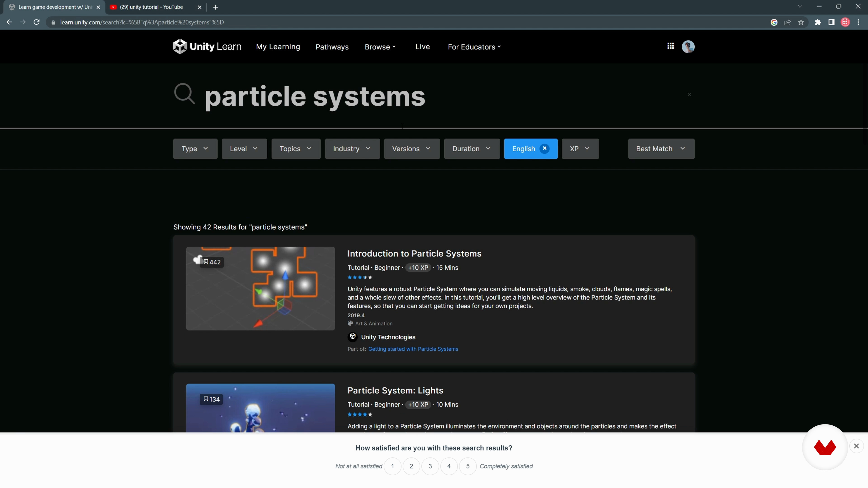868x488 pixels.
Task: Click the red logo badge in survey
Action: (x=825, y=447)
